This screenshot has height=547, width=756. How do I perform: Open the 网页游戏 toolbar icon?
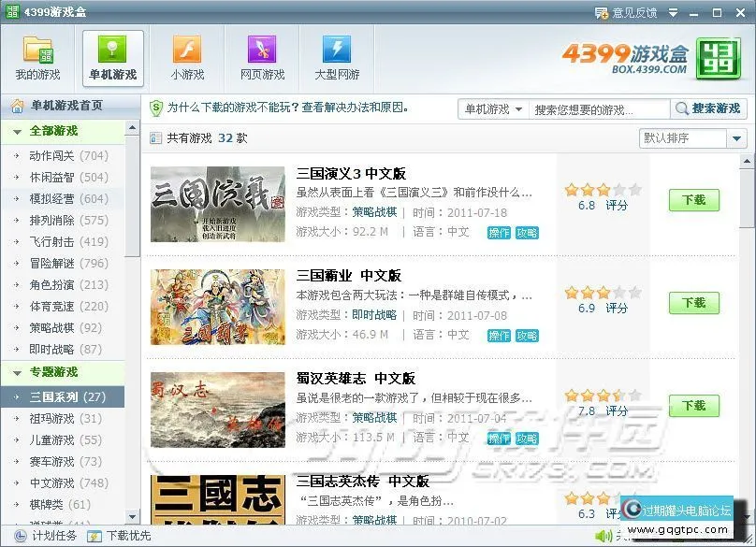[x=262, y=50]
